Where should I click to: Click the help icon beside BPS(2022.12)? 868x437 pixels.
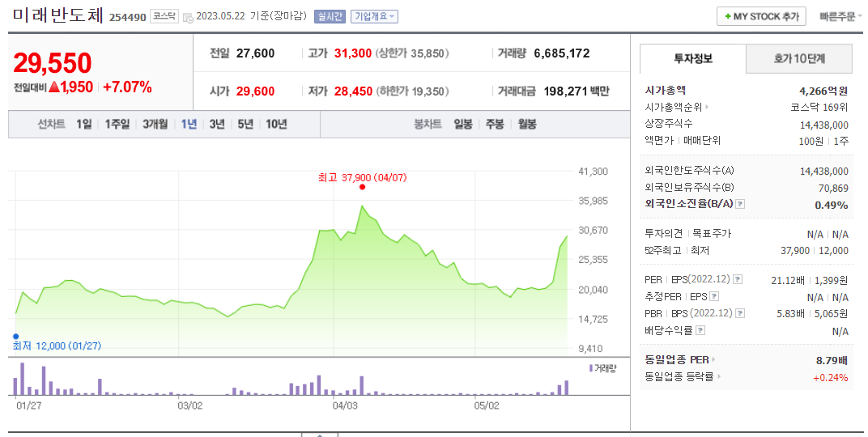pyautogui.click(x=739, y=314)
